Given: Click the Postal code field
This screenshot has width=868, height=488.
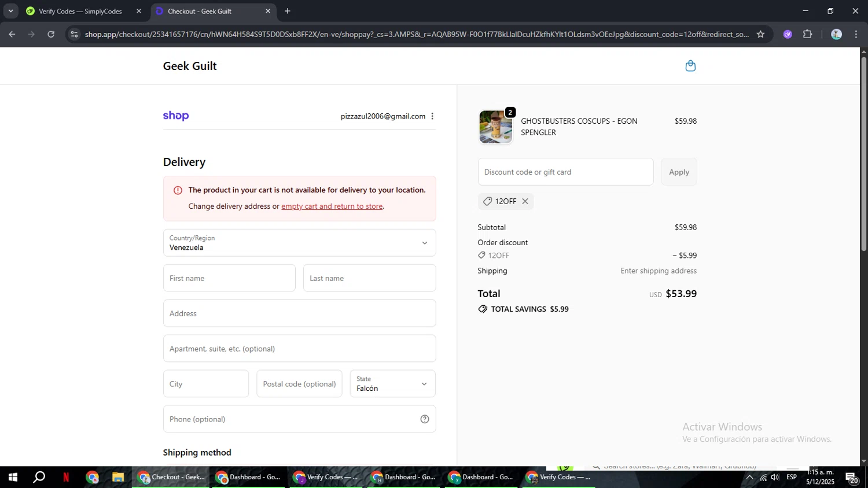Looking at the screenshot, I should coord(299,384).
